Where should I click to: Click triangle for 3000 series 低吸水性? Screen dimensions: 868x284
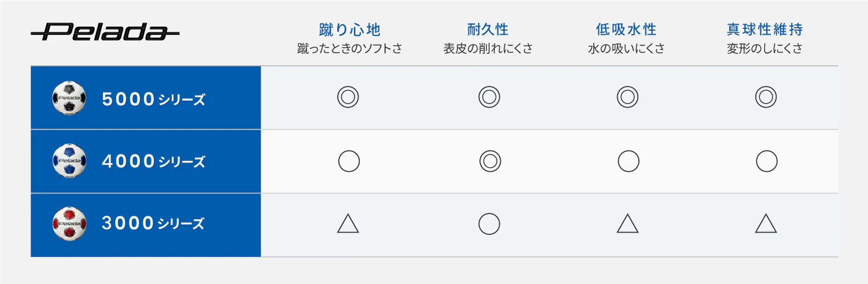click(627, 223)
